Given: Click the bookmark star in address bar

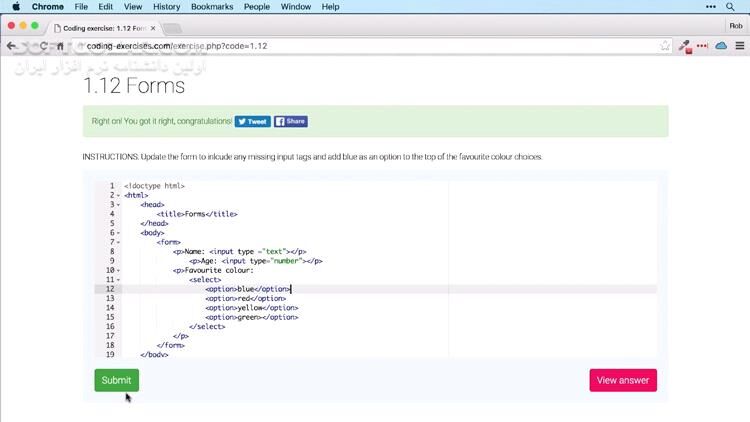Looking at the screenshot, I should point(665,46).
